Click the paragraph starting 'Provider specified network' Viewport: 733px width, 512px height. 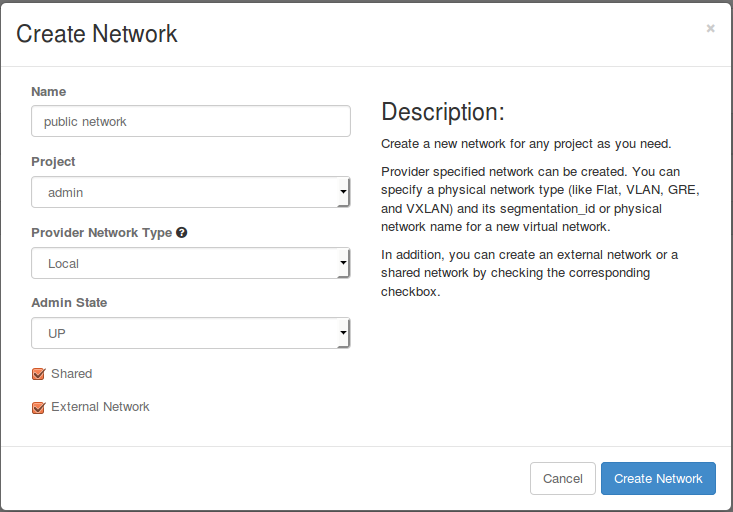coord(539,199)
